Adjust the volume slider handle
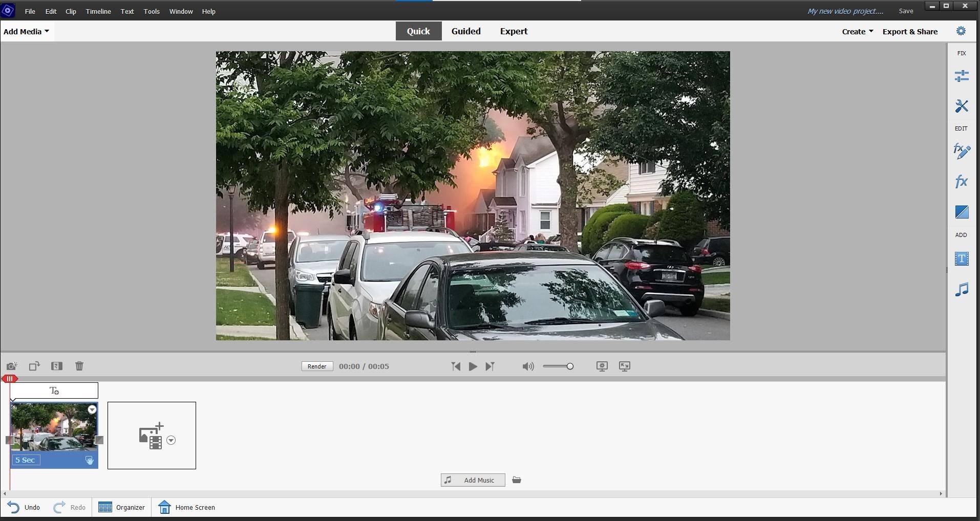 pos(570,366)
